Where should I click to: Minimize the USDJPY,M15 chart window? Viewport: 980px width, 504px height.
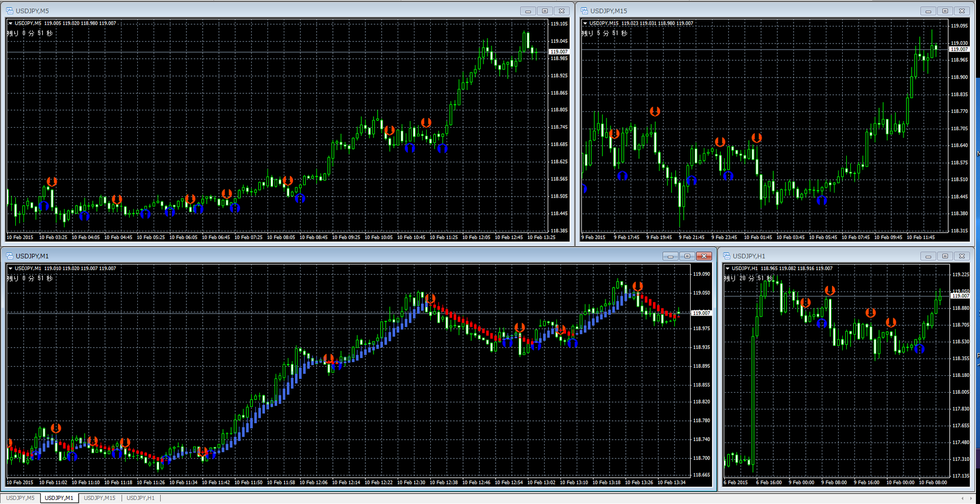(928, 11)
